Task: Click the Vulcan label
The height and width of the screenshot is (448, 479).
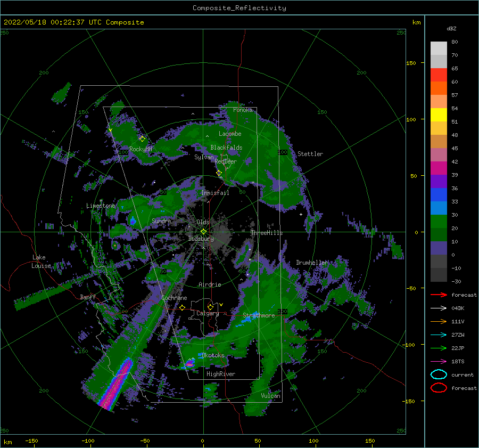Action: point(270,396)
